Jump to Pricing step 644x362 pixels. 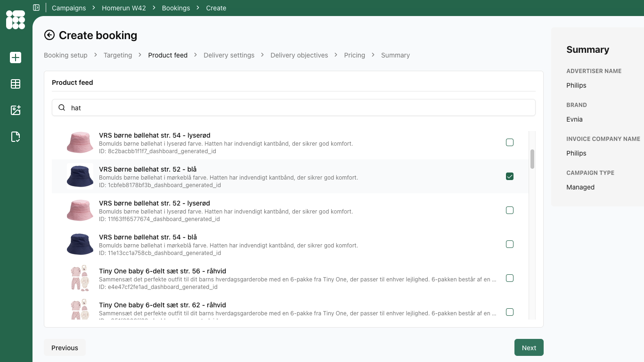pyautogui.click(x=354, y=55)
